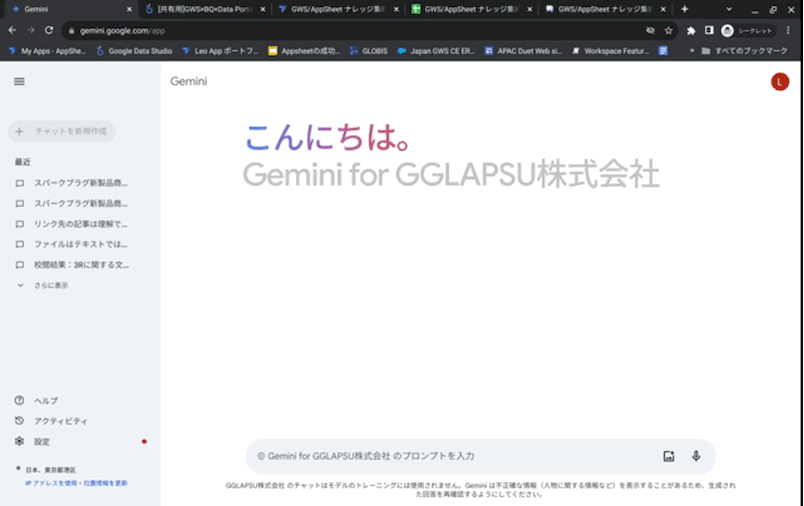Click the help question-mark icon in sidebar
Viewport: 804px width, 506px height.
click(19, 400)
